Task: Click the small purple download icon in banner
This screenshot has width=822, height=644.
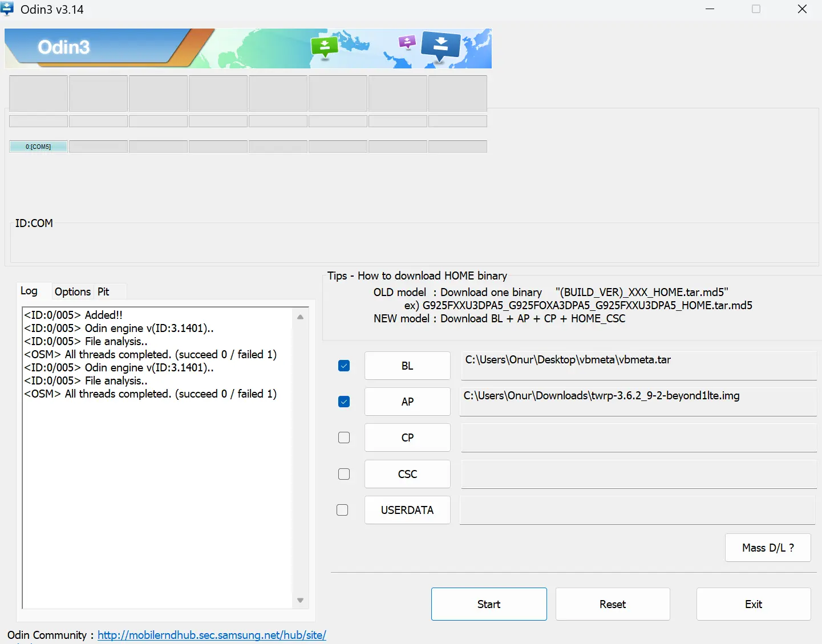Action: (407, 42)
